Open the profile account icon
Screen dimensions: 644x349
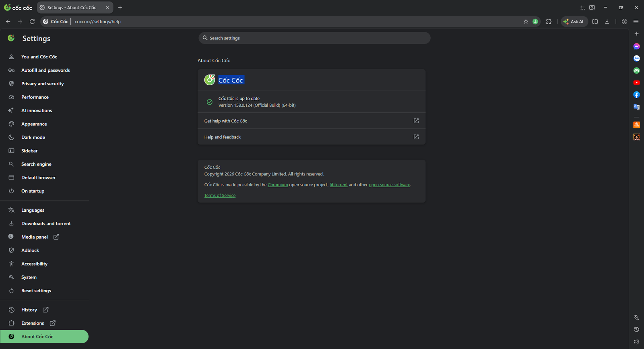[x=624, y=22]
